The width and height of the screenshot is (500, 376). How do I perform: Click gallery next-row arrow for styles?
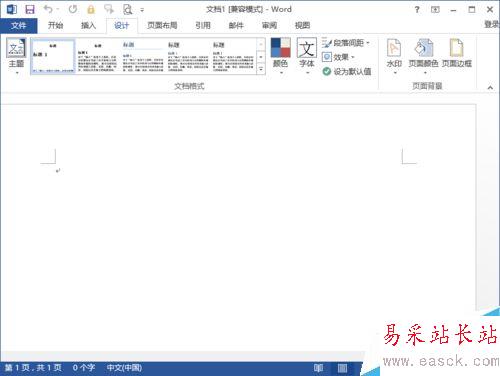coord(261,57)
